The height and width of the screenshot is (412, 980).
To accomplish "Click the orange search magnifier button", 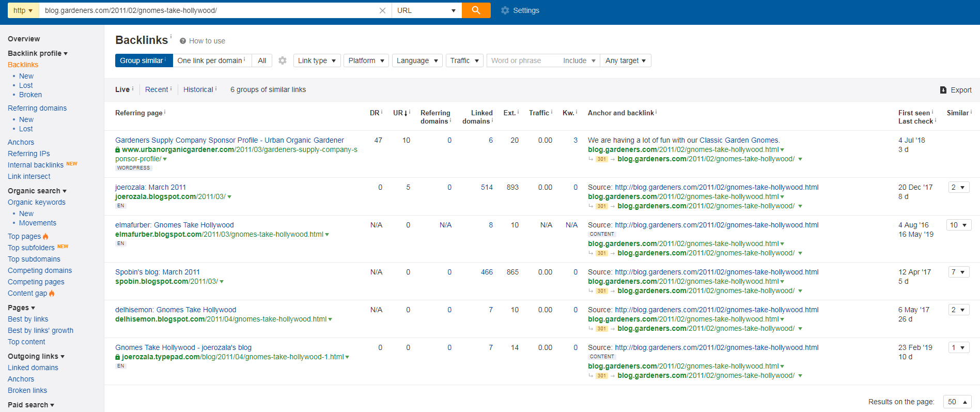I will coord(476,10).
